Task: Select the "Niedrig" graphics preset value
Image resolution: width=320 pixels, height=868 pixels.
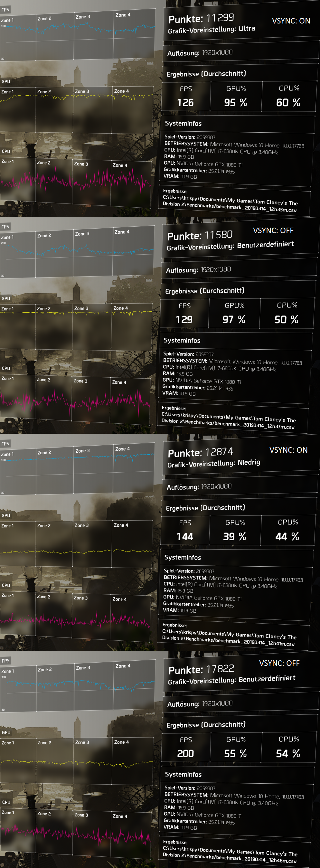Action: point(249,462)
